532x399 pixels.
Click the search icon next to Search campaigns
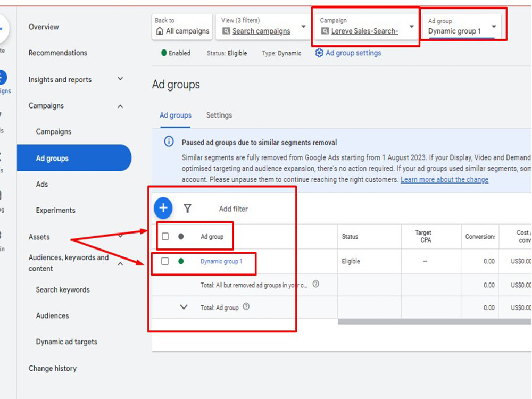coord(226,31)
